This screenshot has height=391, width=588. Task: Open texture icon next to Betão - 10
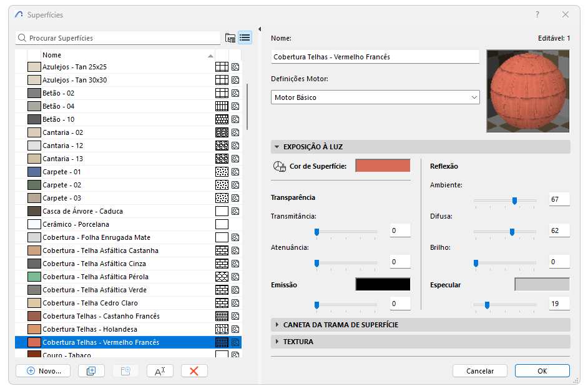click(235, 119)
